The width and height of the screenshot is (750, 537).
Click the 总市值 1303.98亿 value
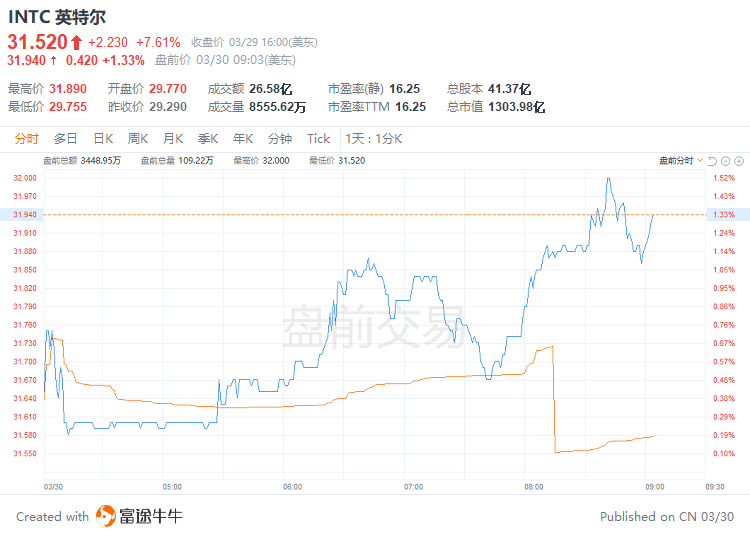coord(516,107)
